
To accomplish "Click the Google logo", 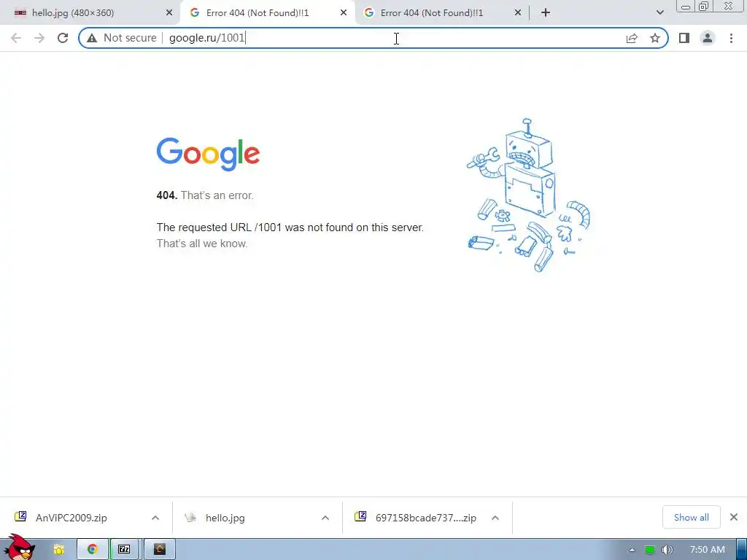I will click(x=208, y=154).
